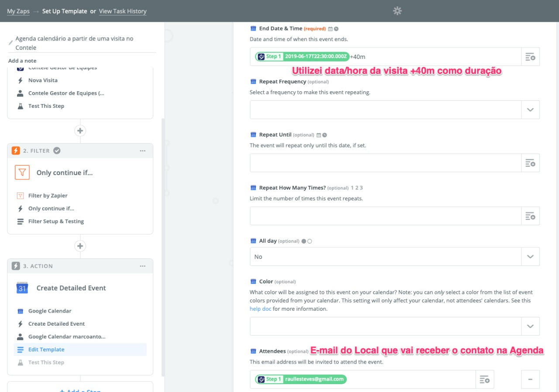This screenshot has width=559, height=392.
Task: Open Action step options menu
Action: pos(143,266)
